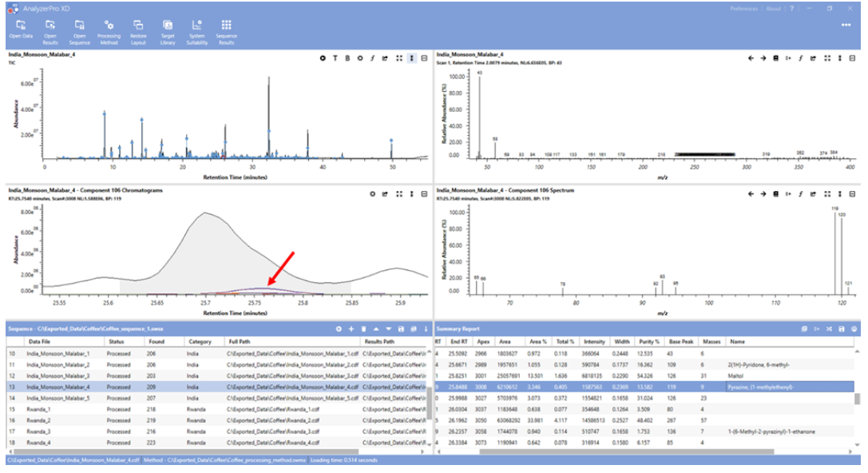Collapse the TIC chromatogram panel with the minus-box icon

coord(424,58)
